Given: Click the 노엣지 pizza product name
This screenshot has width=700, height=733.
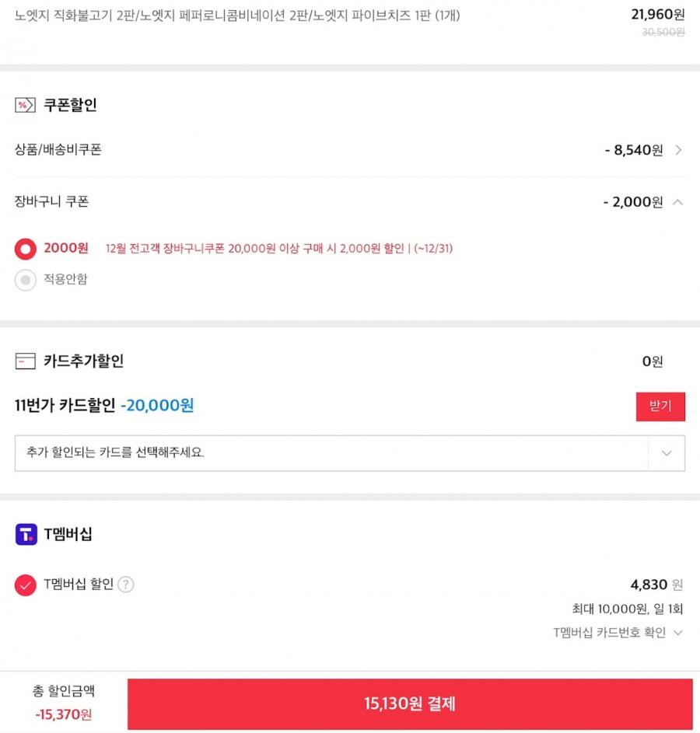Looking at the screenshot, I should (237, 16).
